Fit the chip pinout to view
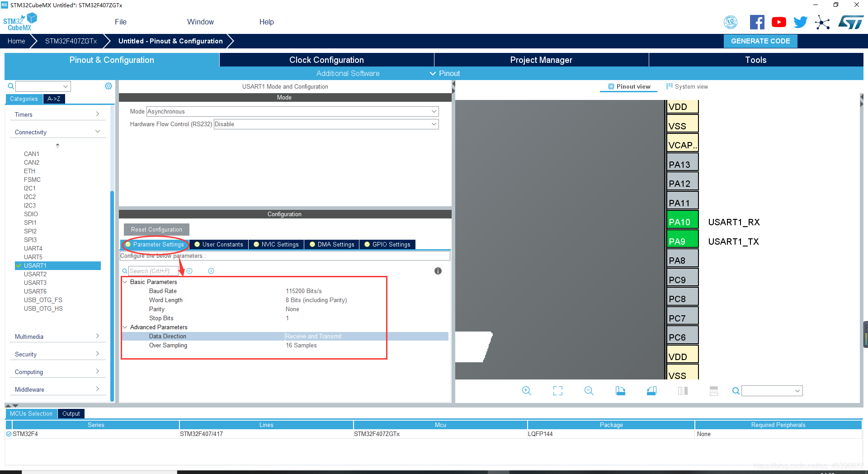The height and width of the screenshot is (474, 868). pyautogui.click(x=558, y=391)
